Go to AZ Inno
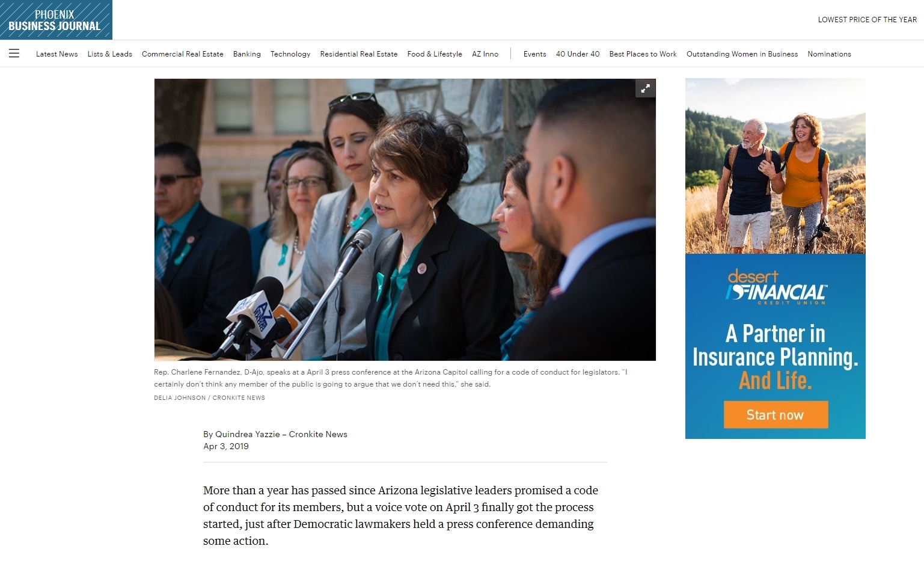 485,54
